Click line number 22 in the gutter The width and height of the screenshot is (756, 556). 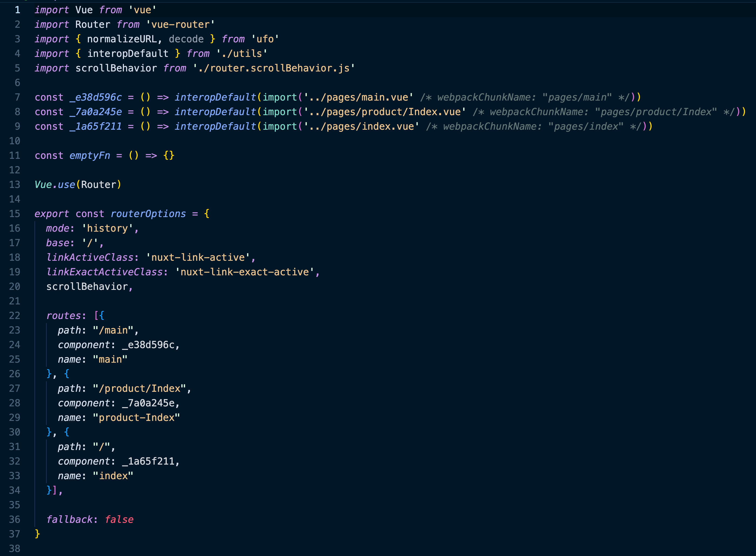15,316
